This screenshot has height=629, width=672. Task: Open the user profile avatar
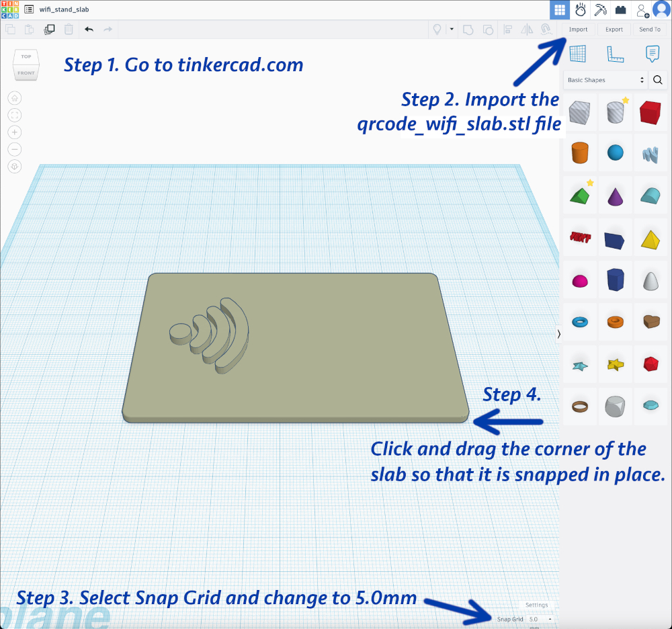tap(661, 10)
